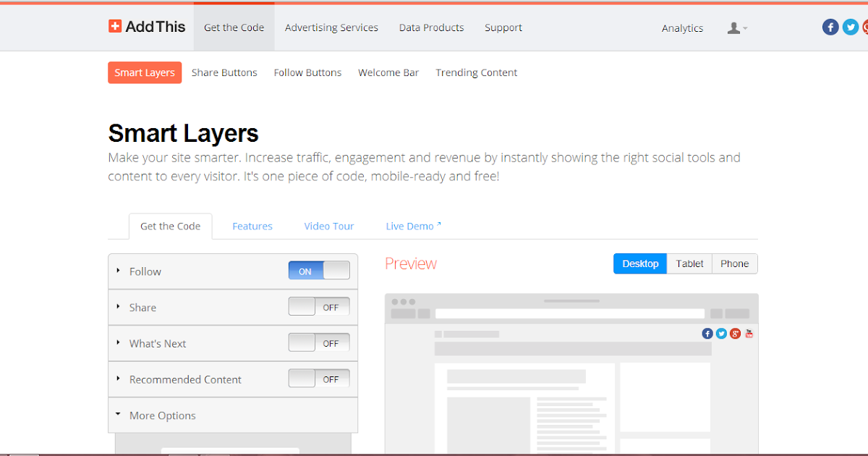Click the preview browser address bar
This screenshot has width=868, height=456.
point(570,313)
